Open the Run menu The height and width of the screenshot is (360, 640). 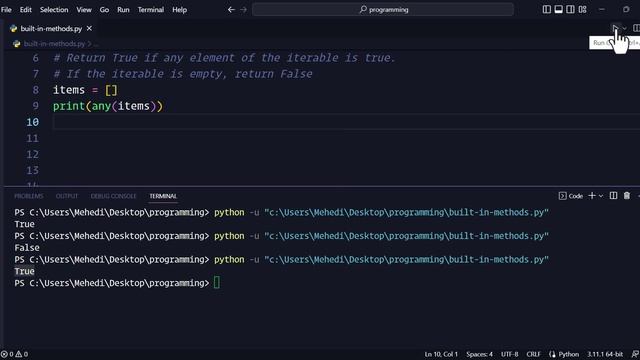pyautogui.click(x=123, y=9)
